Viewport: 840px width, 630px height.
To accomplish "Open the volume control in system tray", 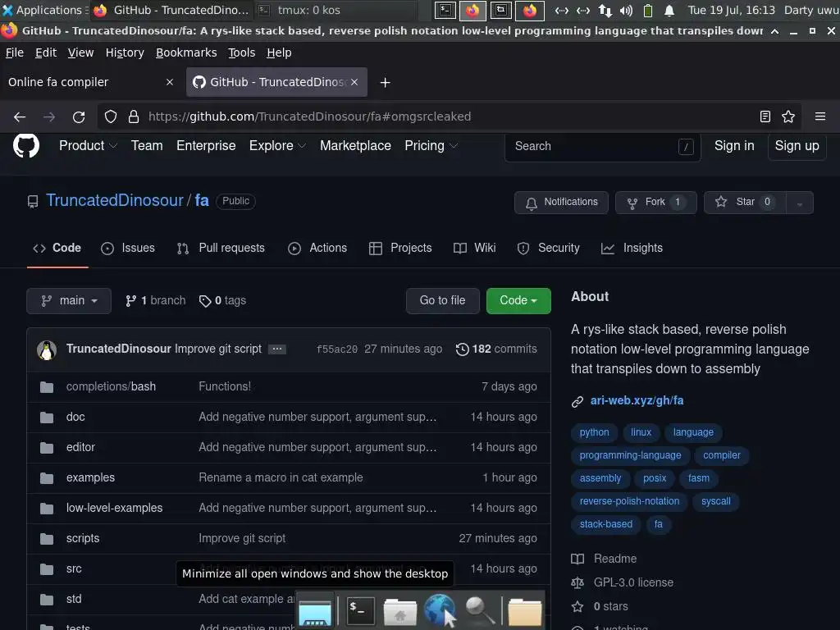I will [x=626, y=10].
